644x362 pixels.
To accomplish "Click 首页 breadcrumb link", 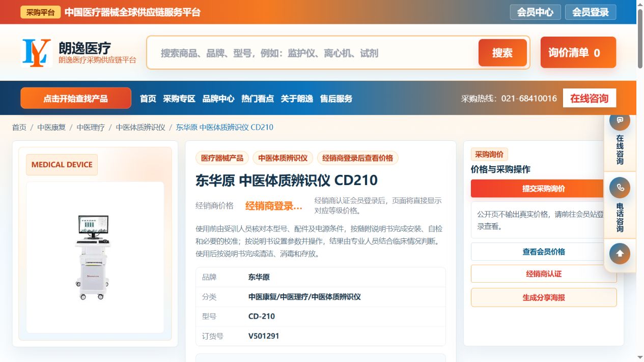I will coord(19,127).
